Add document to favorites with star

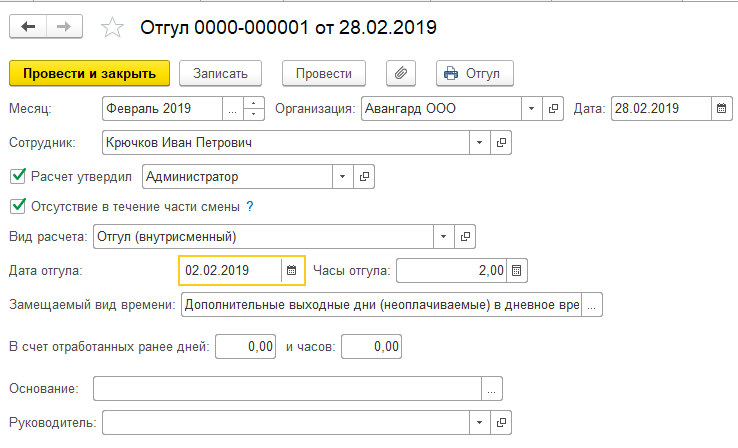[x=113, y=28]
